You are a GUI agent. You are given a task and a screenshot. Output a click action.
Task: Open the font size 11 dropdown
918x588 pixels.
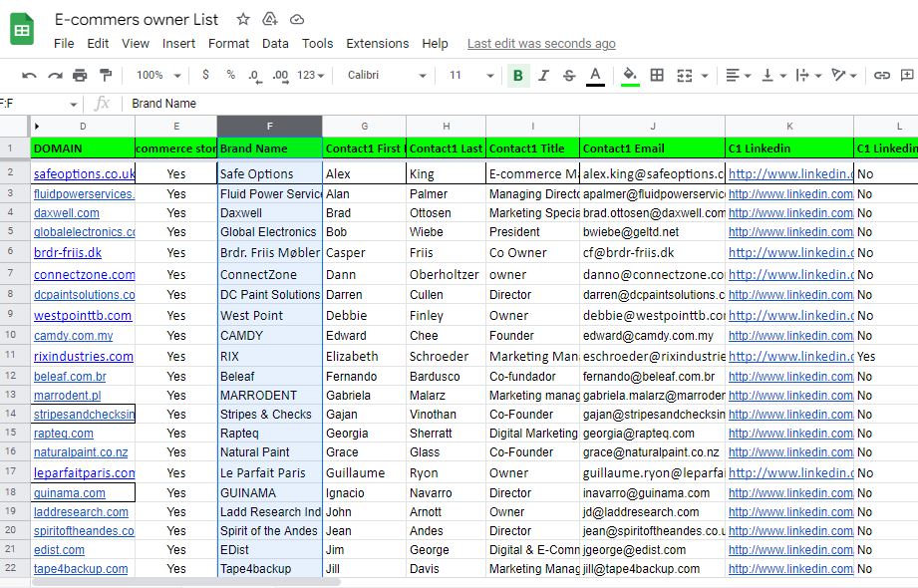point(471,75)
